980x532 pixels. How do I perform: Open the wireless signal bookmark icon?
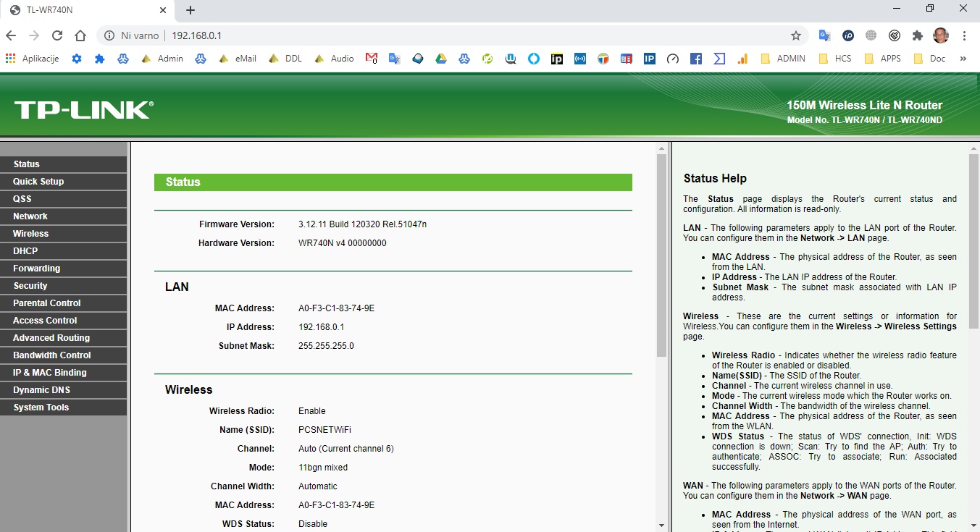tap(580, 59)
